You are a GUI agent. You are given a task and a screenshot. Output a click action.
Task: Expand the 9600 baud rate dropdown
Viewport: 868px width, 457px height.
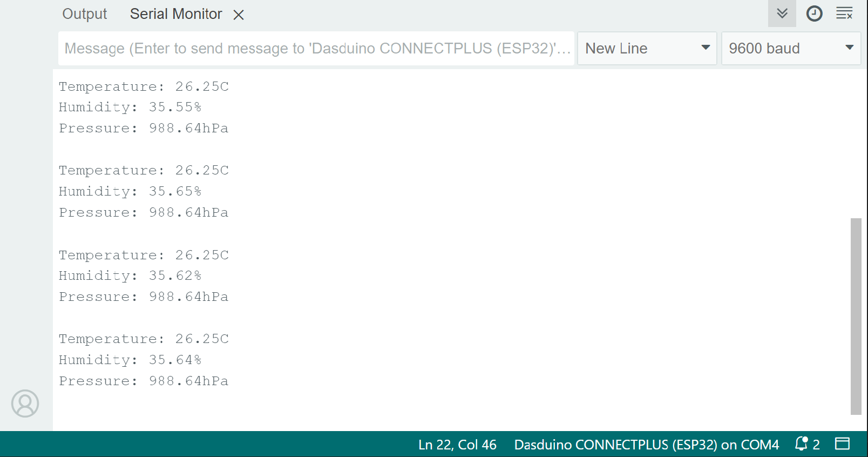(790, 49)
